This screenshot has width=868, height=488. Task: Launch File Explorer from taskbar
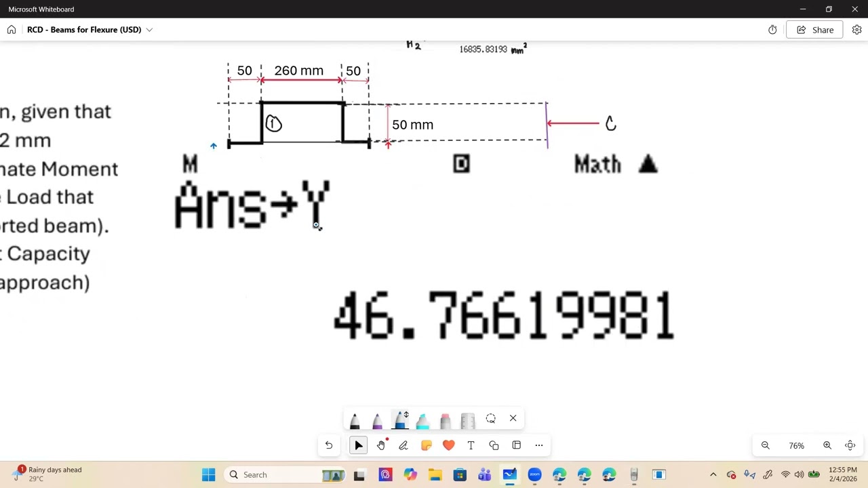pyautogui.click(x=435, y=474)
